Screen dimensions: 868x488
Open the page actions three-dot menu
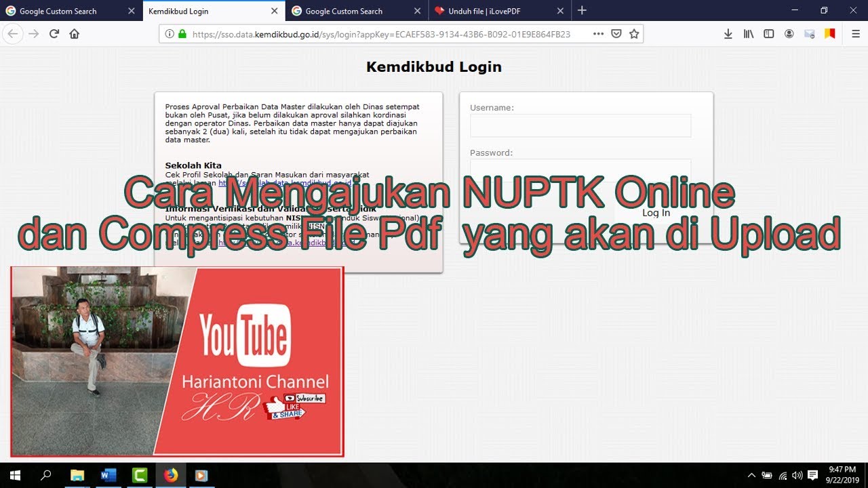click(598, 34)
